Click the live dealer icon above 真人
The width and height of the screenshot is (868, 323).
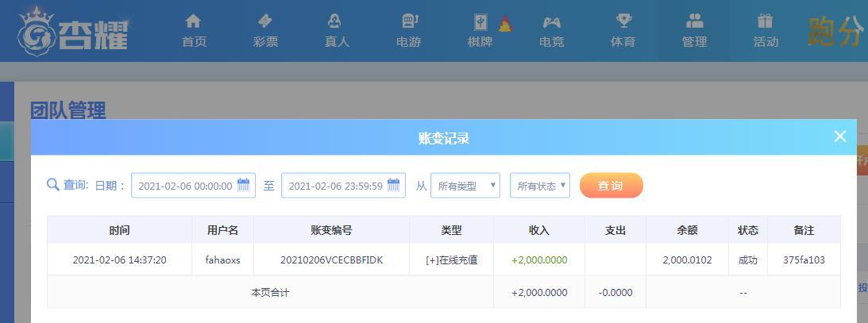click(x=335, y=21)
